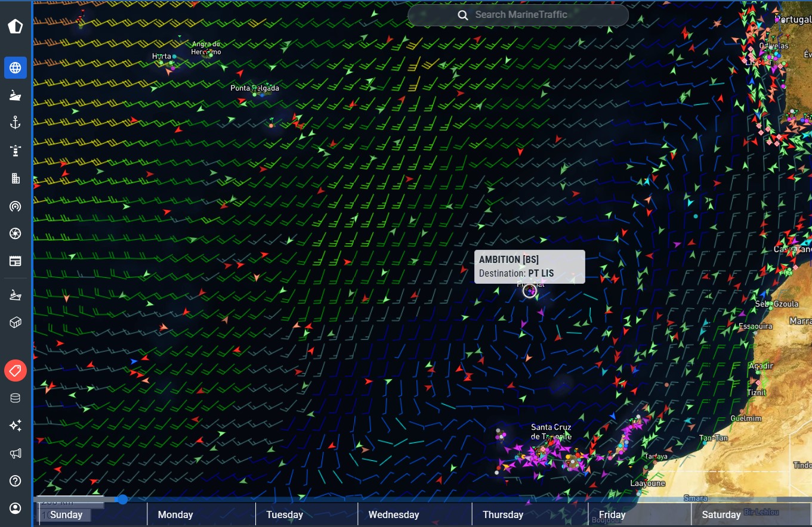This screenshot has width=812, height=527.
Task: Click the AMBITION [BS] vessel tooltip
Action: tap(529, 266)
